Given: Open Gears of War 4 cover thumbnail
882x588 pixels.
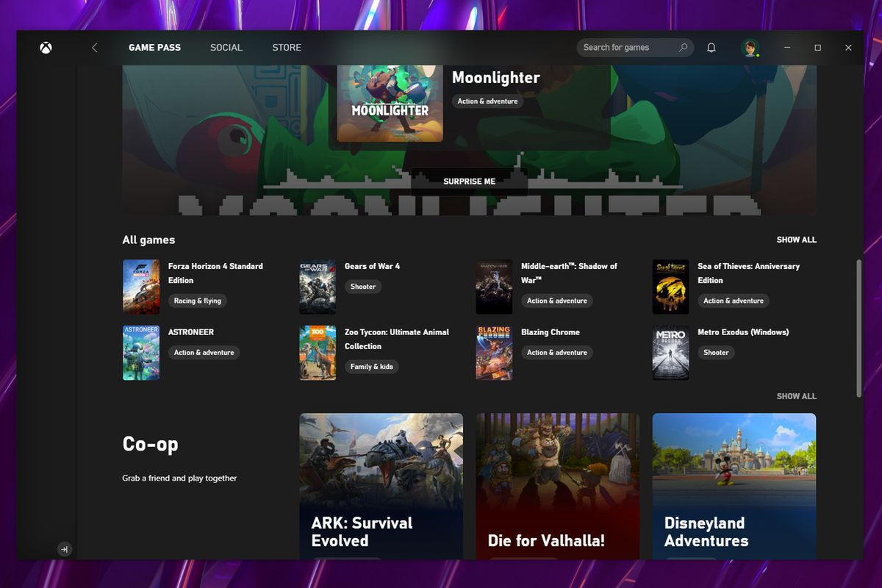Looking at the screenshot, I should coord(318,287).
